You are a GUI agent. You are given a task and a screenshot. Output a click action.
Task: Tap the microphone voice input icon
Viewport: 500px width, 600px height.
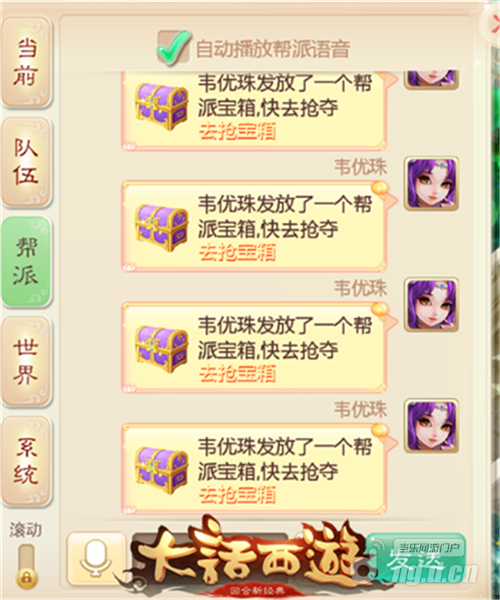tap(96, 559)
